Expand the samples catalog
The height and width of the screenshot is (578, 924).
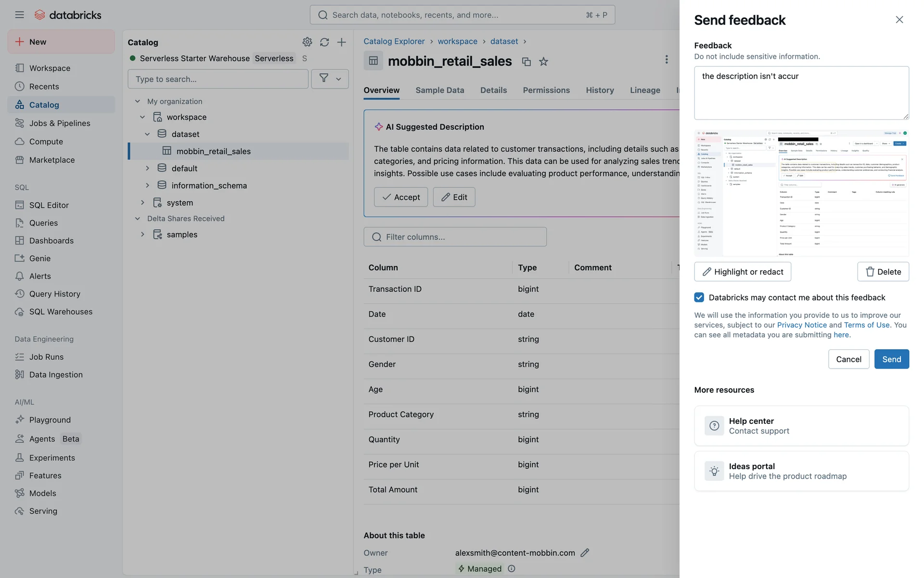pos(142,235)
